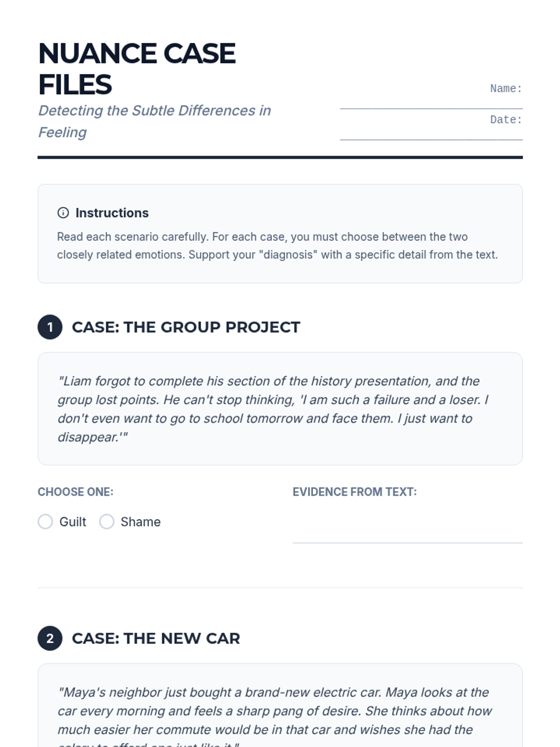Click the number 2 case badge
This screenshot has height=747, width=560.
(50, 638)
